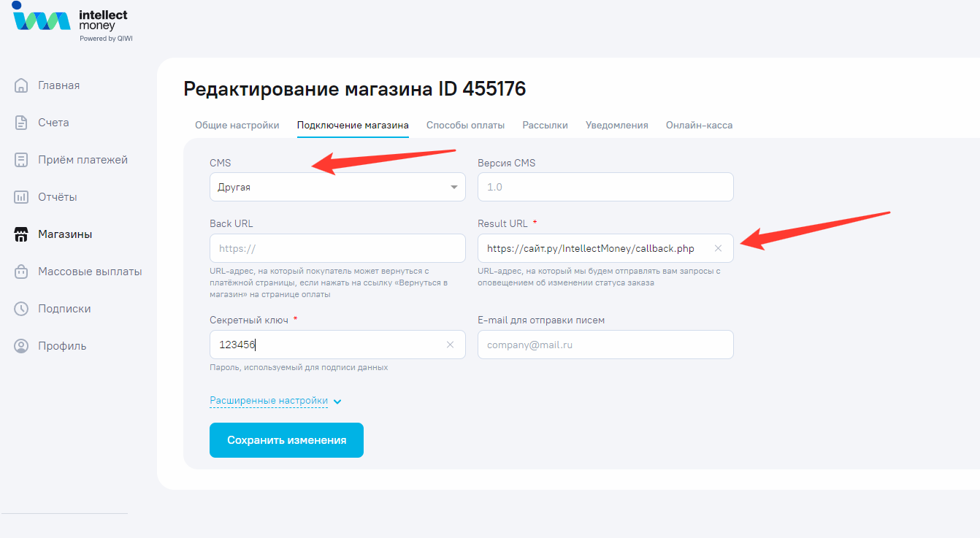Click the IntellectMoney logo
The width and height of the screenshot is (980, 538).
70,22
